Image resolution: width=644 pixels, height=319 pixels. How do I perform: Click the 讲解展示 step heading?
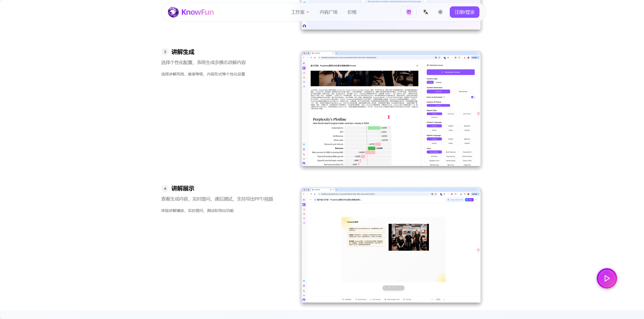183,188
